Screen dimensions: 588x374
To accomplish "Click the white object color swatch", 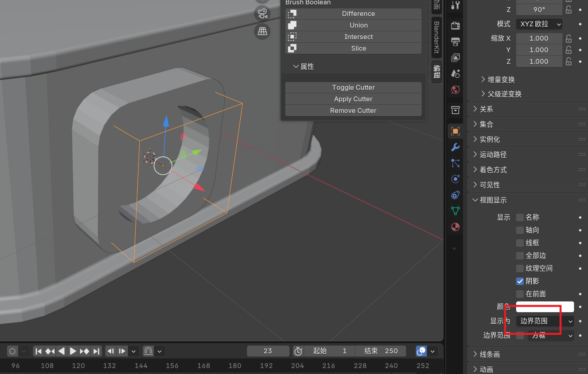I will point(545,307).
